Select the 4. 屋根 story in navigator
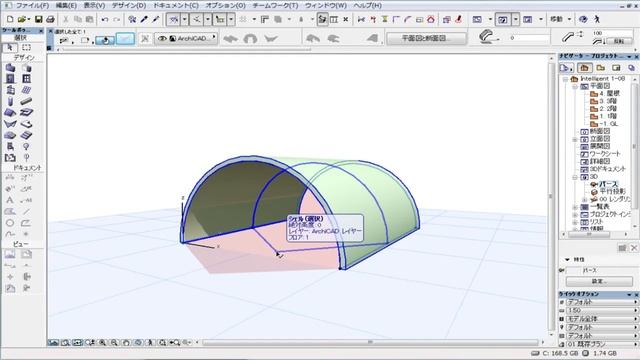This screenshot has width=640, height=360. [609, 93]
